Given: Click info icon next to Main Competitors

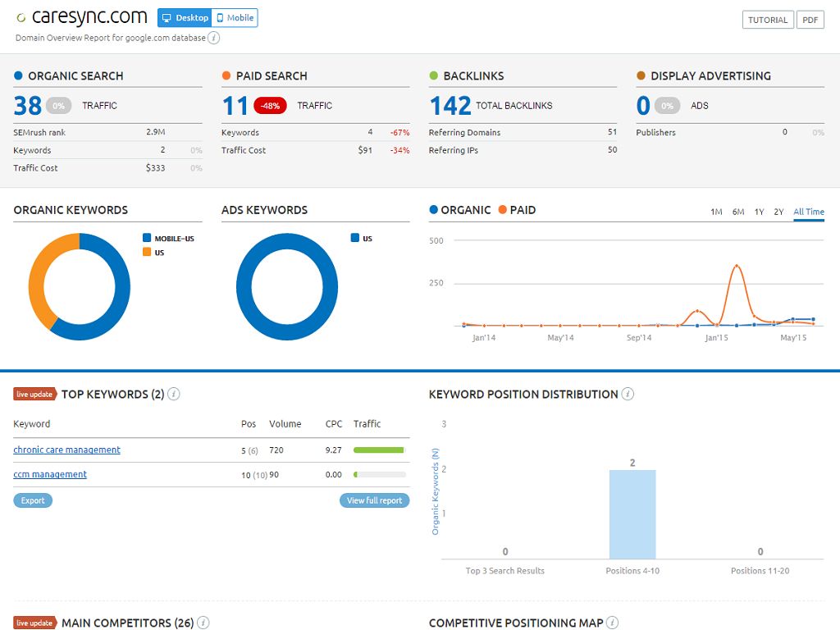Looking at the screenshot, I should (203, 623).
